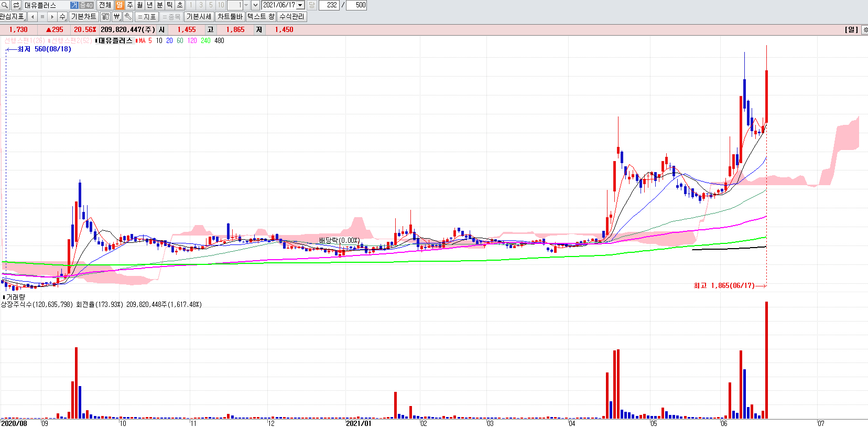Open the interval value combo arrow

coord(246,5)
